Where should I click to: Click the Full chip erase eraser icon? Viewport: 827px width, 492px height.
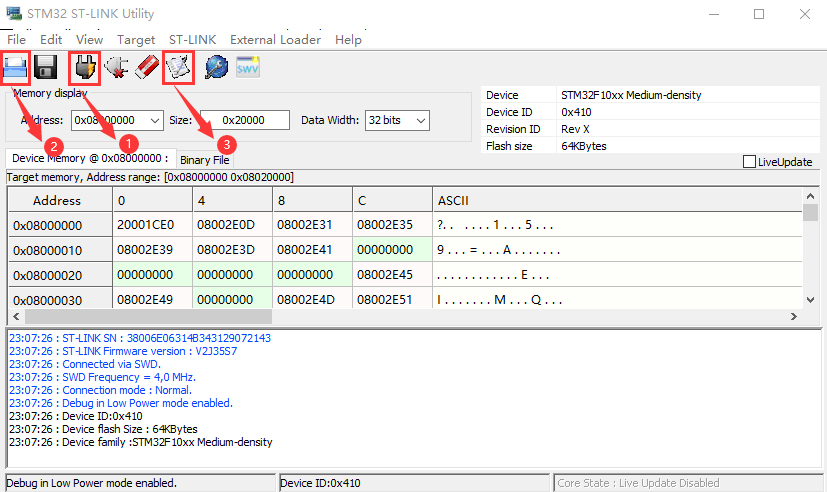pos(146,68)
